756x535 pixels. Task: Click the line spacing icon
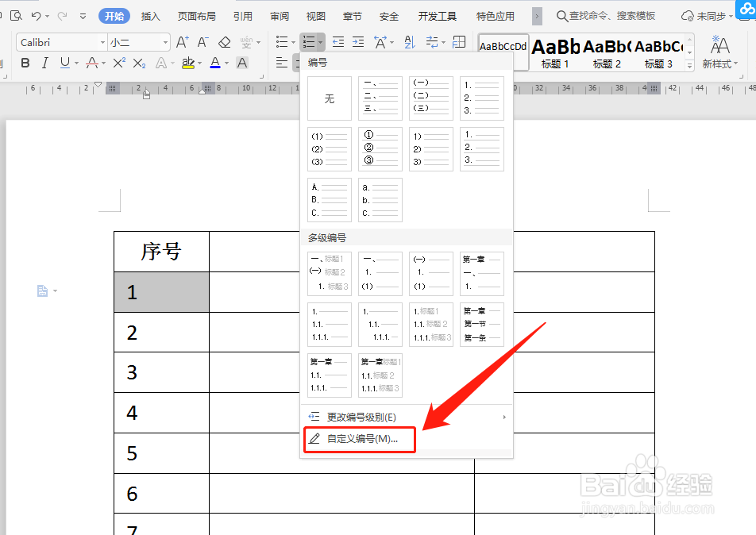[x=432, y=42]
